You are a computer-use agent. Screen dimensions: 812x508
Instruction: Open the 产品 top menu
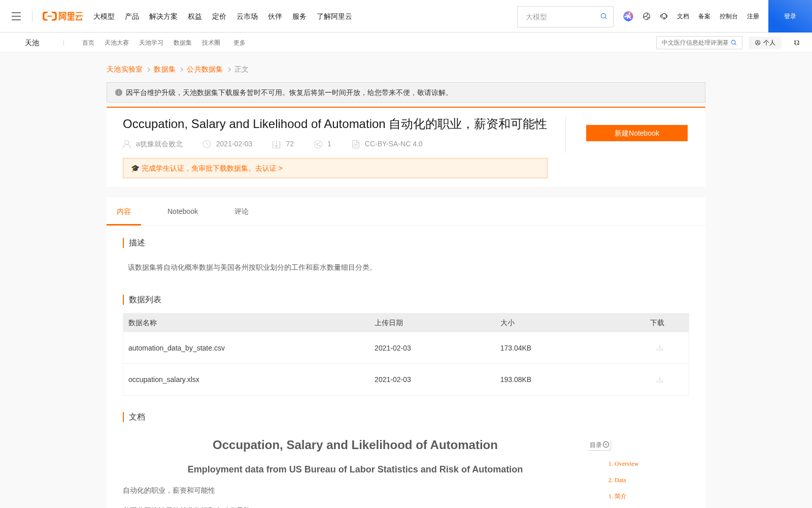(x=132, y=16)
